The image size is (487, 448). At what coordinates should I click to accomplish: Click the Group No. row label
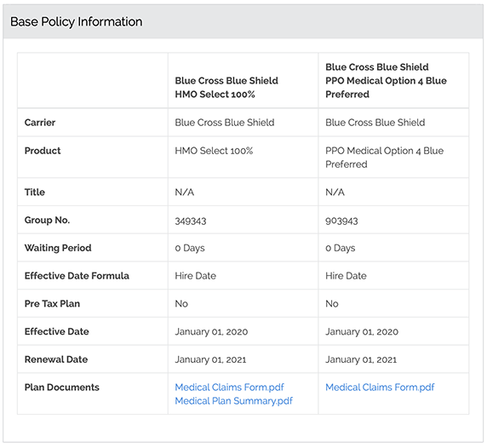(x=47, y=220)
